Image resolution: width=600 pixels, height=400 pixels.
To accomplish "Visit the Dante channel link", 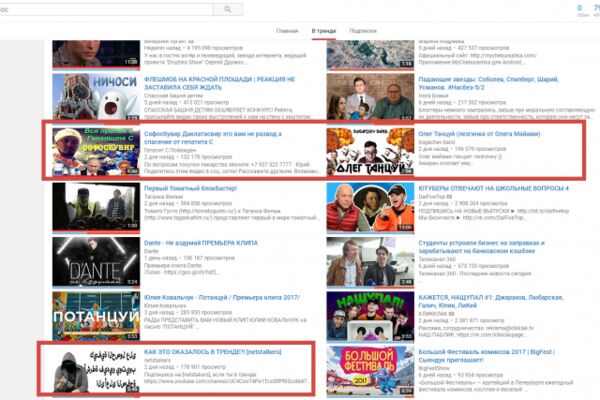I will tap(151, 251).
